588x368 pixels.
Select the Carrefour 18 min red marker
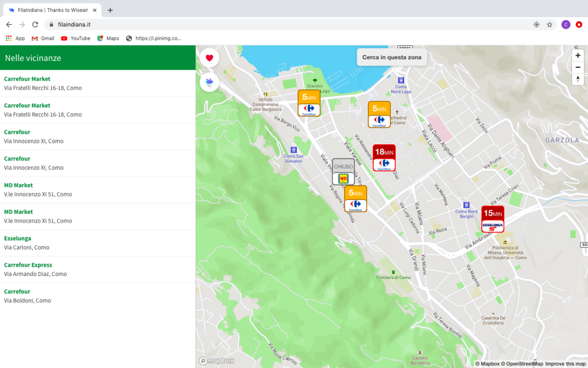pyautogui.click(x=384, y=158)
